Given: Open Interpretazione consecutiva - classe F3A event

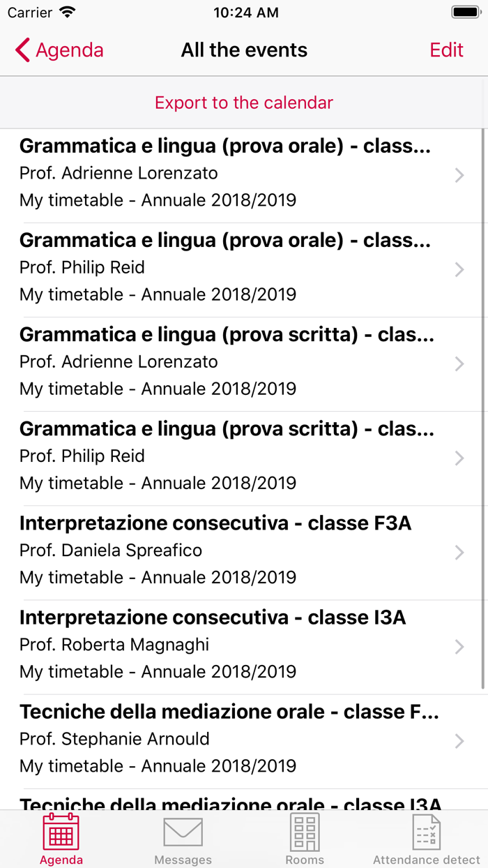Looking at the screenshot, I should click(215, 523).
